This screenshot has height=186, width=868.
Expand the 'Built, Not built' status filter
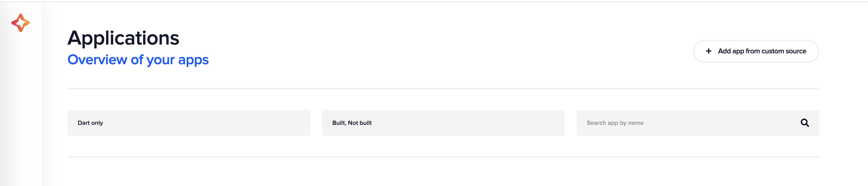click(443, 123)
